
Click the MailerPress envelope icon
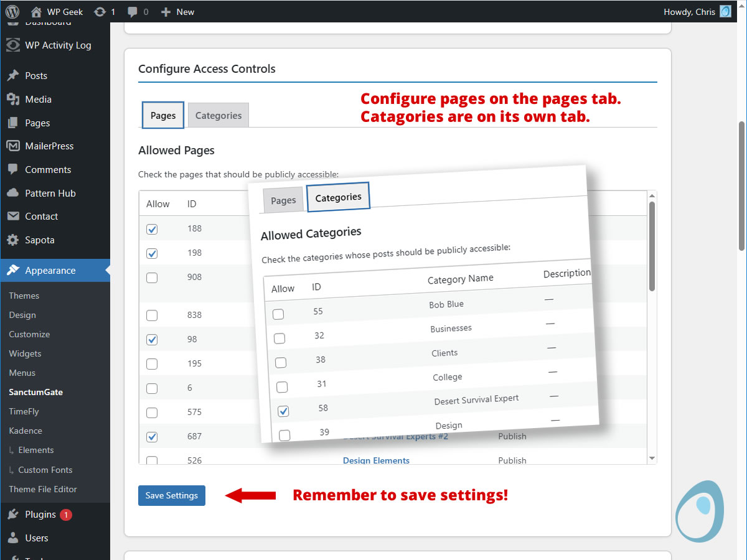pyautogui.click(x=14, y=146)
